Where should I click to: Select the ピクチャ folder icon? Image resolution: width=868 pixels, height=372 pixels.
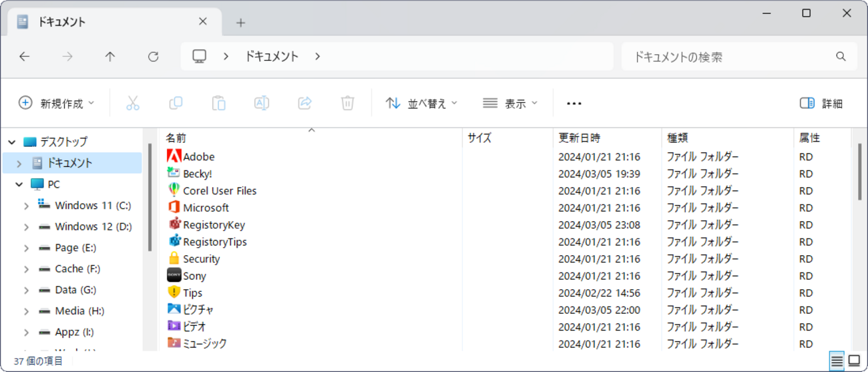coord(174,309)
